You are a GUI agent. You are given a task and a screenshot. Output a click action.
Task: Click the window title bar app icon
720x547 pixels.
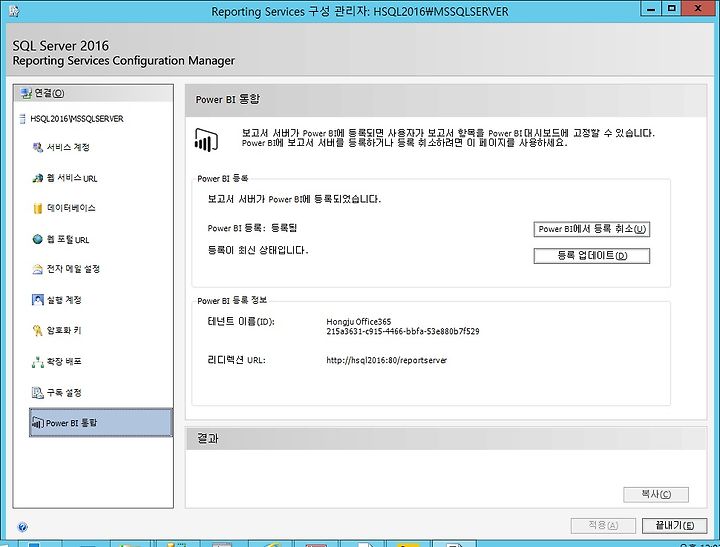(14, 11)
